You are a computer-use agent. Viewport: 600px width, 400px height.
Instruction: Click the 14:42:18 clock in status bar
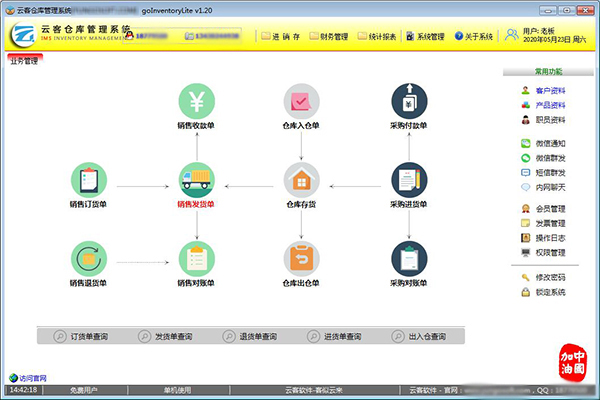(x=23, y=390)
